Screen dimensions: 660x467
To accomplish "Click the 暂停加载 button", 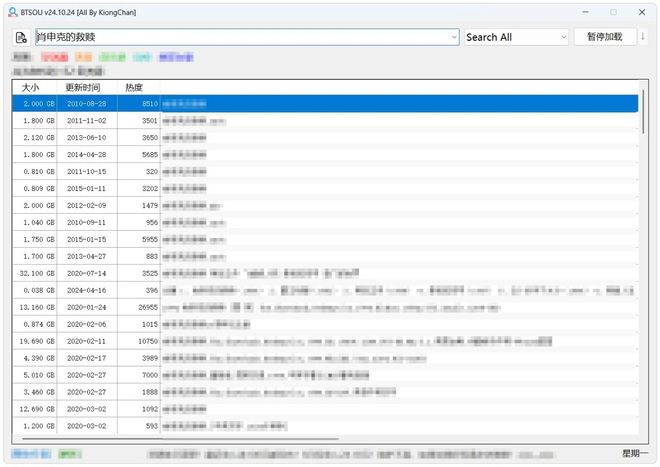I will [604, 37].
